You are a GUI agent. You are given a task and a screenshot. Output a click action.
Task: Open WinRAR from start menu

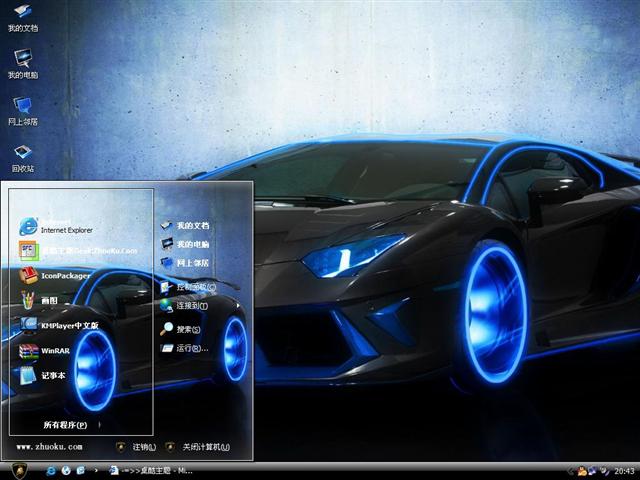(x=44, y=351)
